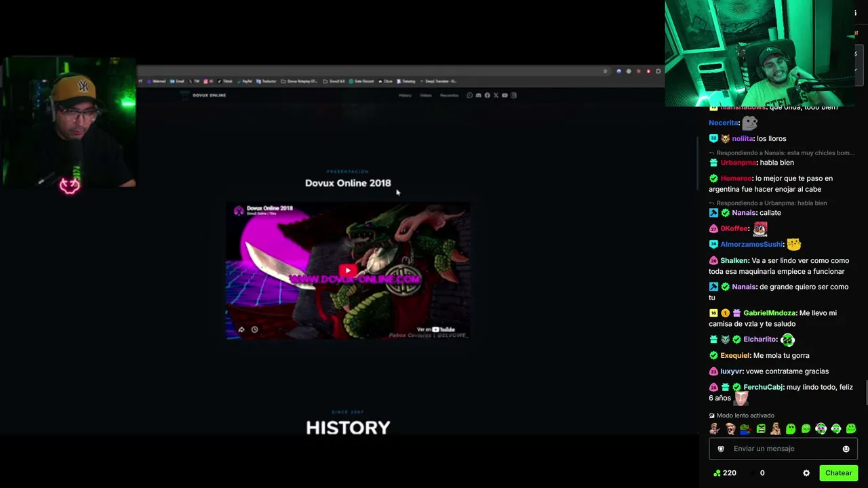
Task: Click the green points balance showing 220
Action: pyautogui.click(x=725, y=473)
